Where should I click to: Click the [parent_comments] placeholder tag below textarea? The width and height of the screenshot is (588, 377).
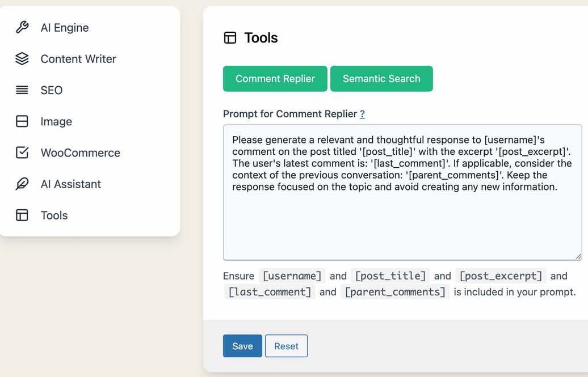click(x=395, y=292)
